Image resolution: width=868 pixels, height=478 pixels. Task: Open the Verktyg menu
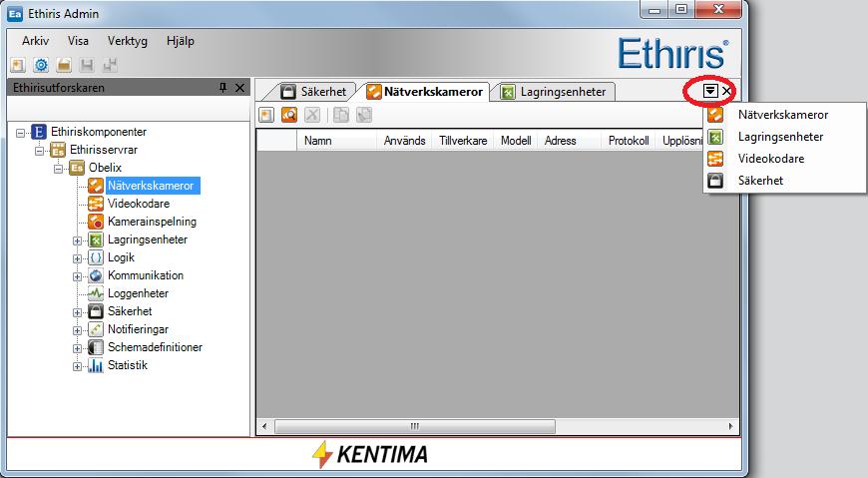coord(128,41)
